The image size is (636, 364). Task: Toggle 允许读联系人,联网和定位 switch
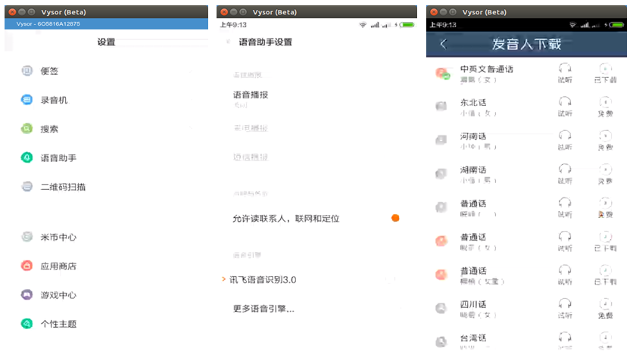[395, 218]
